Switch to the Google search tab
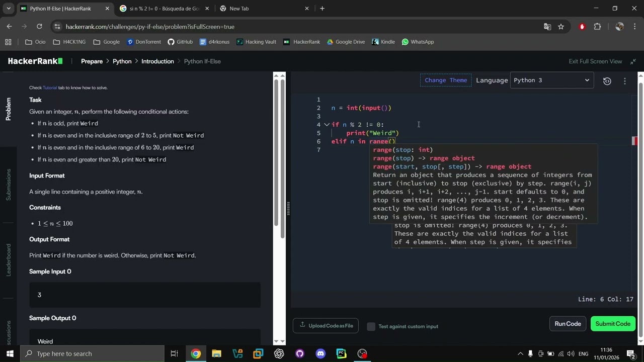Screen dimensions: 644x362 (x=164, y=9)
